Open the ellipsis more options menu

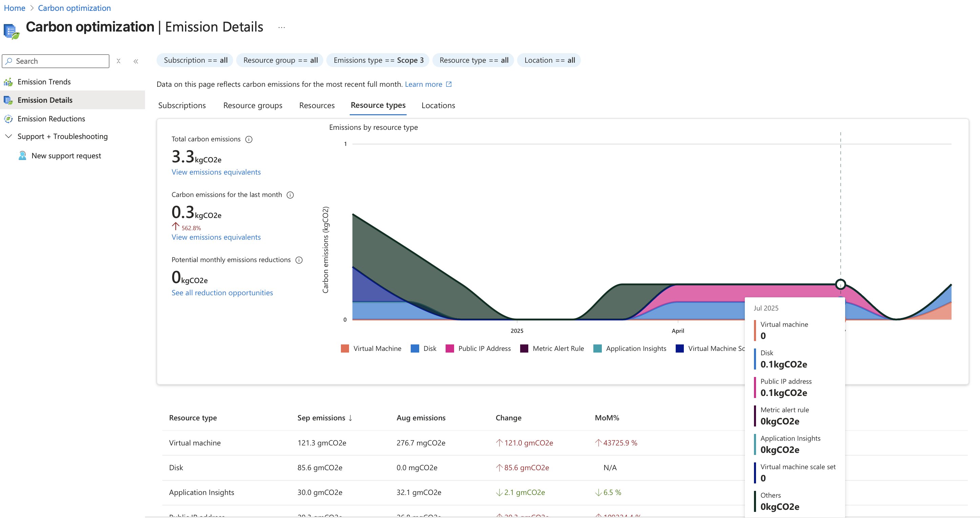click(x=282, y=27)
